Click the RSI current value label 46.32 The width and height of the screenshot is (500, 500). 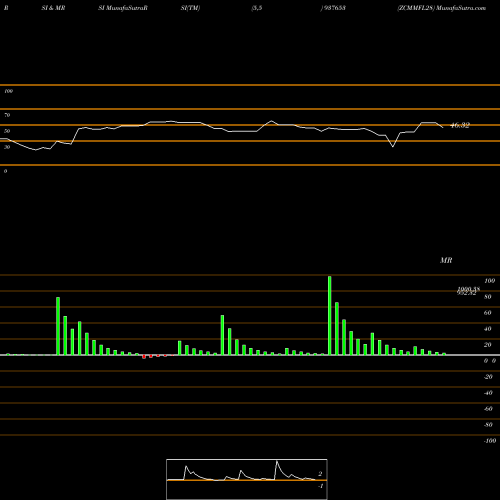click(x=460, y=125)
